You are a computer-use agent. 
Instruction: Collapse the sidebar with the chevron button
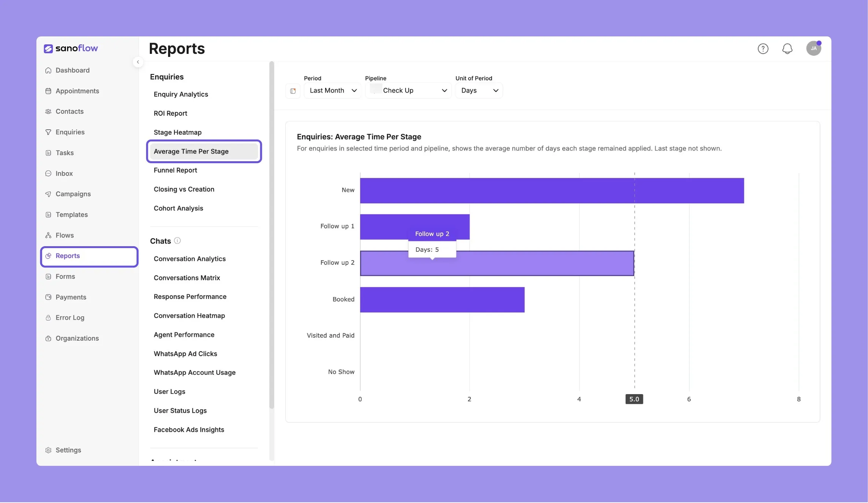(138, 62)
